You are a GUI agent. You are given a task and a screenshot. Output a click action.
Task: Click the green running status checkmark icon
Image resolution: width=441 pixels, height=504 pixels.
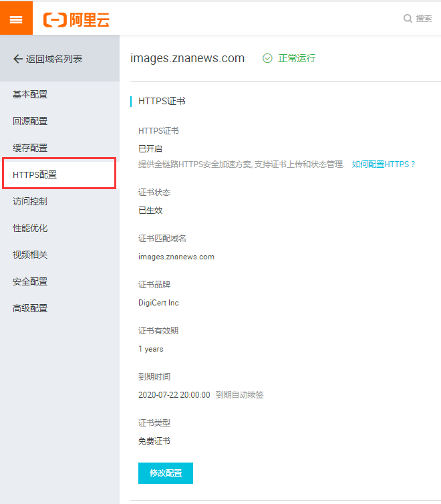267,58
